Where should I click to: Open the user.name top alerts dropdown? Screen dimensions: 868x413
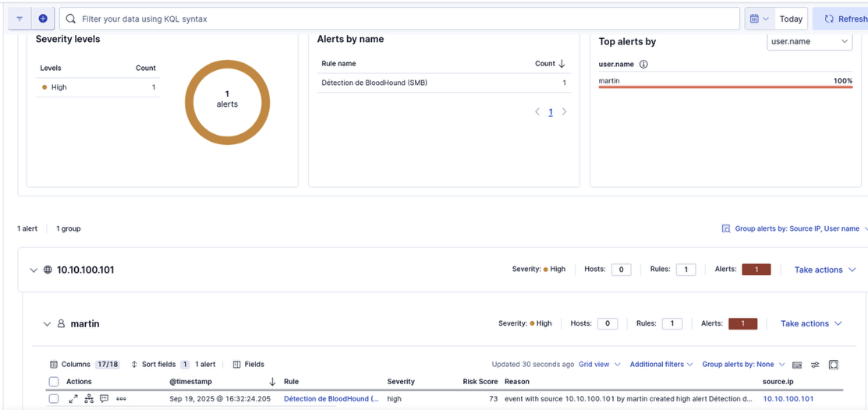pyautogui.click(x=809, y=41)
